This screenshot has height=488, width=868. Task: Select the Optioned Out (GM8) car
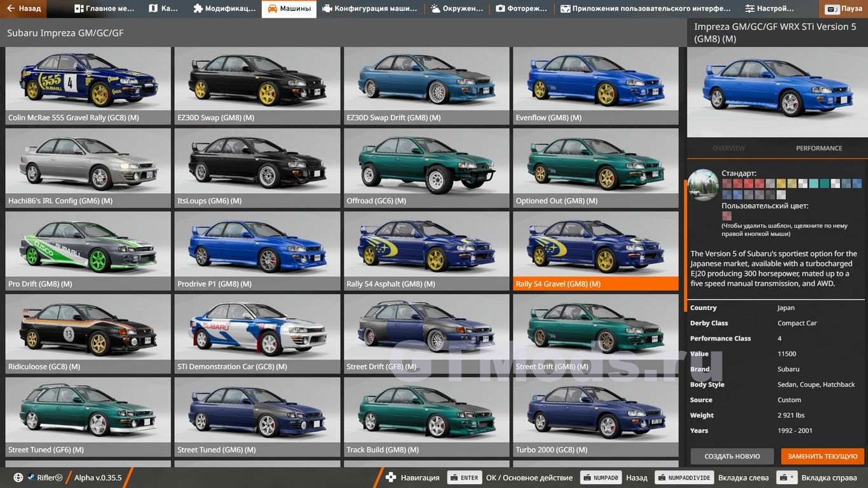[x=596, y=168]
